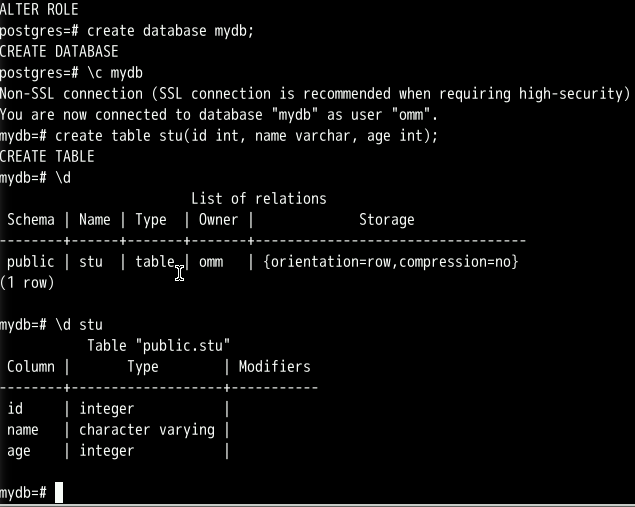Click the "age" column name cell

click(19, 450)
